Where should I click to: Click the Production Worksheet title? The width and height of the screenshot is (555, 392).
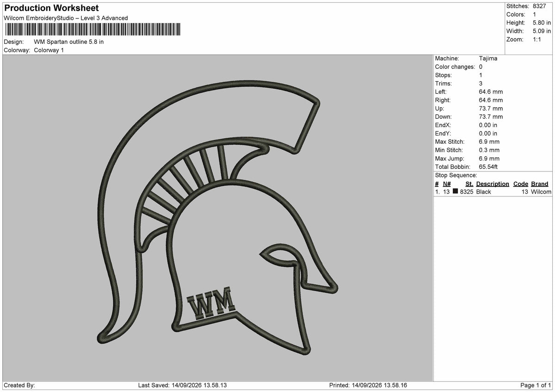51,8
